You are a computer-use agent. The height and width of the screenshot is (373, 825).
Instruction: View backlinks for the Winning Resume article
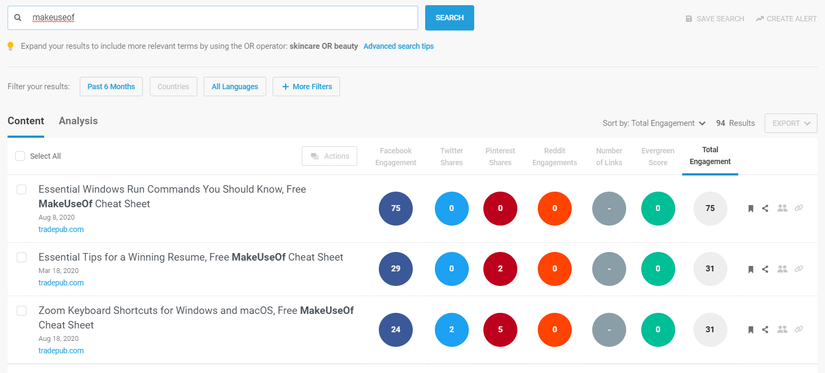[x=799, y=269]
